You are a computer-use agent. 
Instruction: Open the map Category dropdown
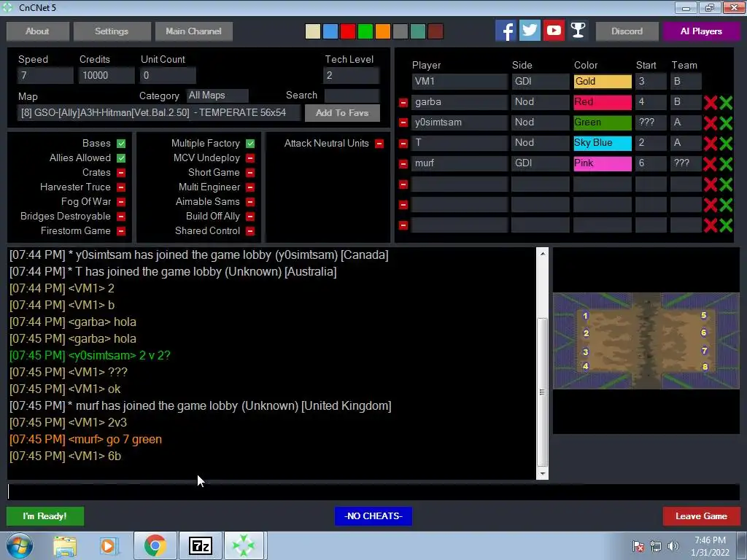(x=217, y=96)
